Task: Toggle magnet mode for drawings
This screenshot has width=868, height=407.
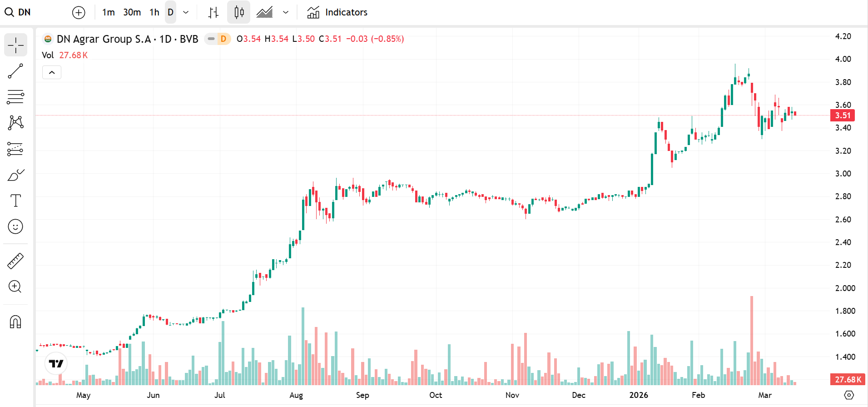Action: coord(15,322)
